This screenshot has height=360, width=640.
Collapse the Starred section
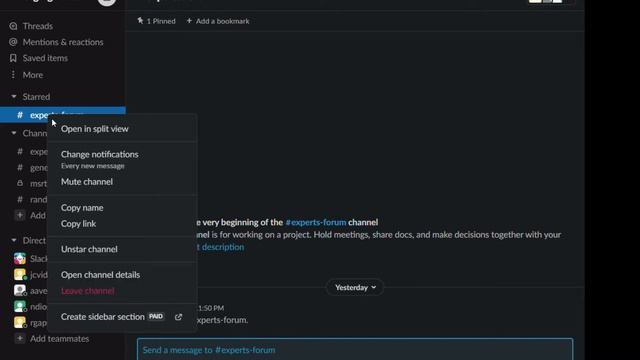pos(14,97)
